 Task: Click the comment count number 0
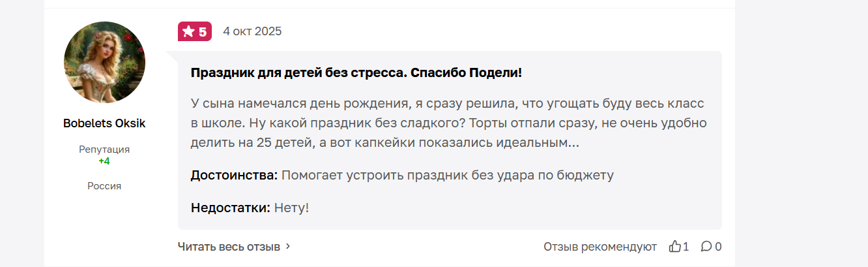[x=718, y=247]
